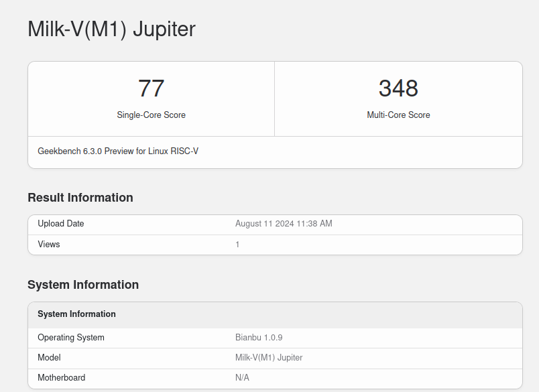Screen dimensions: 539x392
Task: Click the Milk-V(M1) Jupiter page title
Action: click(x=112, y=29)
